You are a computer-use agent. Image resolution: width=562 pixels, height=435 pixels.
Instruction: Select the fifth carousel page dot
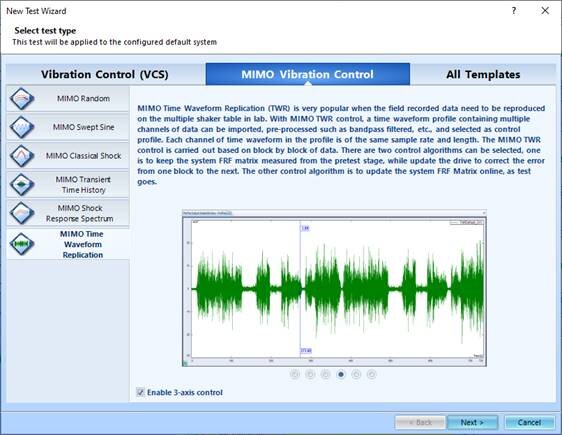click(x=356, y=374)
